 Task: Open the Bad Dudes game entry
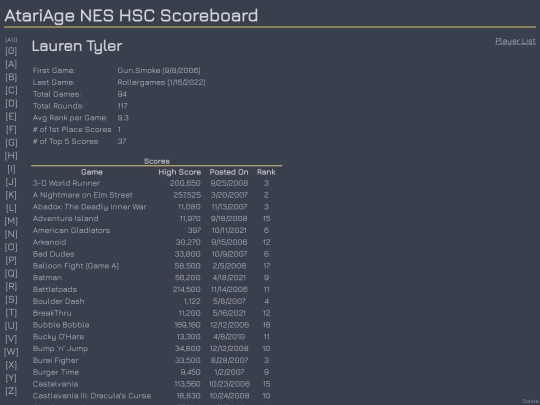coord(53,254)
